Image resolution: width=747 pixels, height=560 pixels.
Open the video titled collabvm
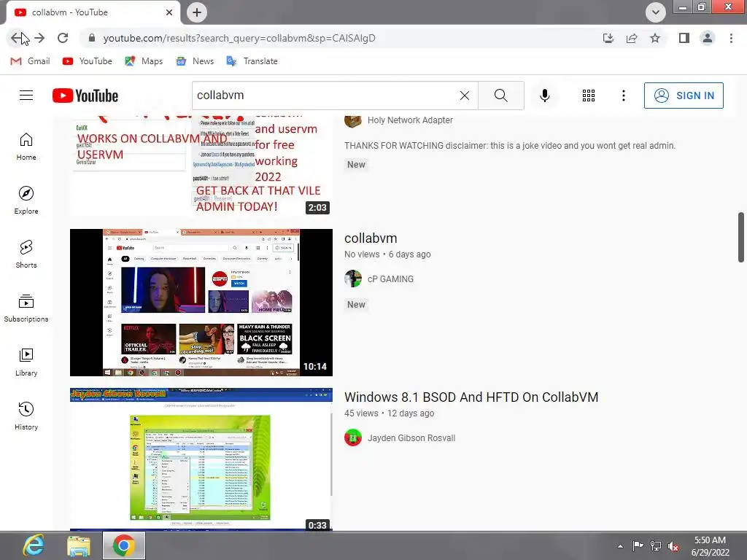click(x=371, y=238)
